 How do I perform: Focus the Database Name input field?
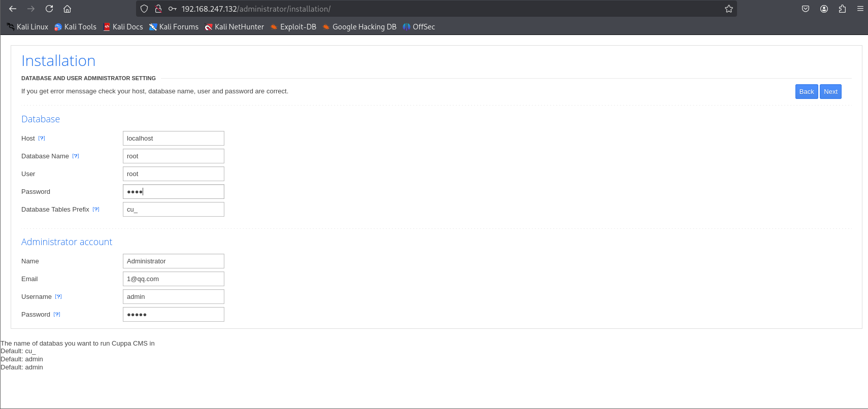coord(174,156)
